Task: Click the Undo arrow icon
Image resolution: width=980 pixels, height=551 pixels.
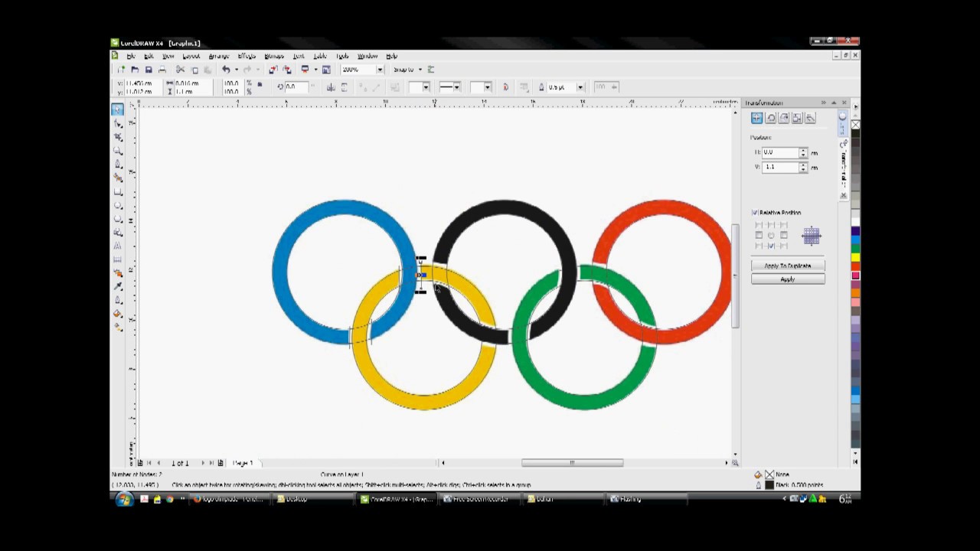Action: (x=226, y=70)
